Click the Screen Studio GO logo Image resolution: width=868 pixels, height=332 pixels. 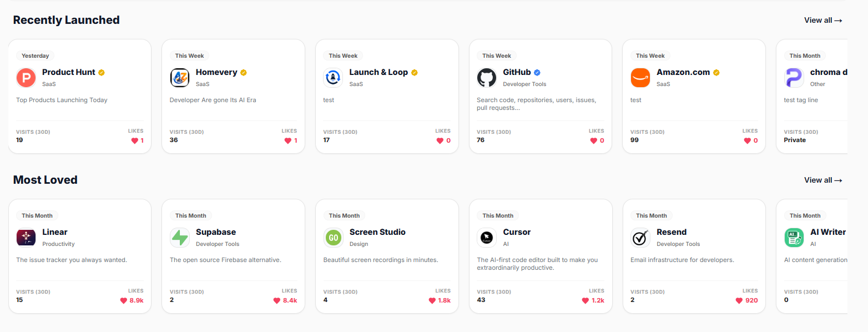pos(333,238)
